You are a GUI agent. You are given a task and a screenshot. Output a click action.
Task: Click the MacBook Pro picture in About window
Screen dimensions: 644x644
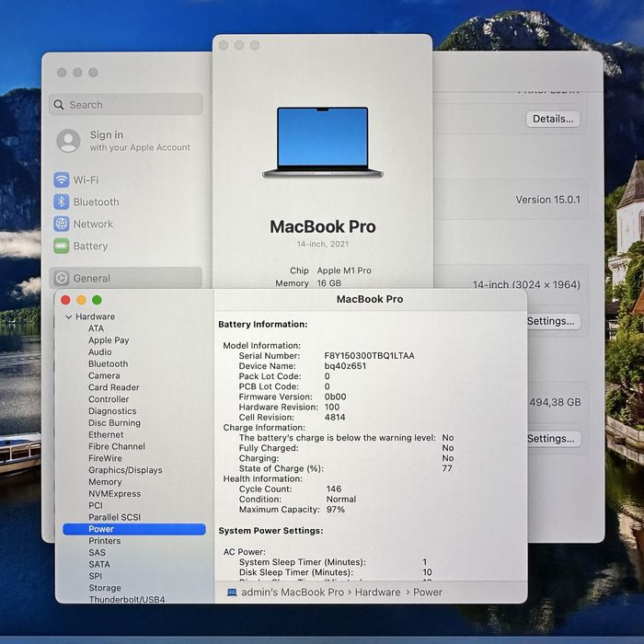(x=322, y=142)
